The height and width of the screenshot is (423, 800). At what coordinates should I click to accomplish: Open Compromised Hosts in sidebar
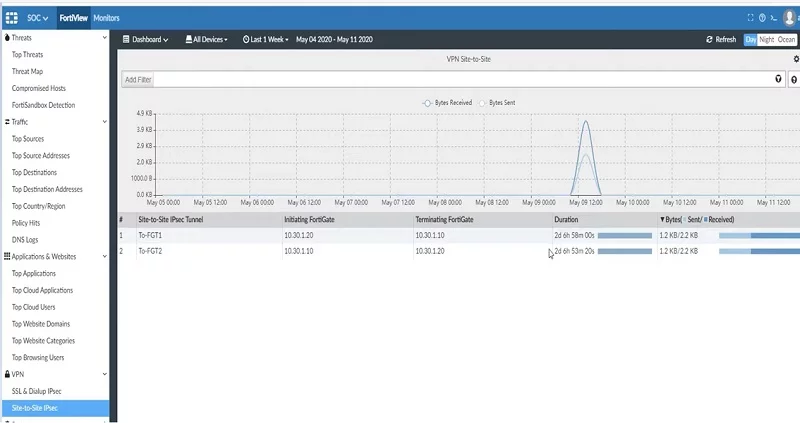click(x=39, y=88)
